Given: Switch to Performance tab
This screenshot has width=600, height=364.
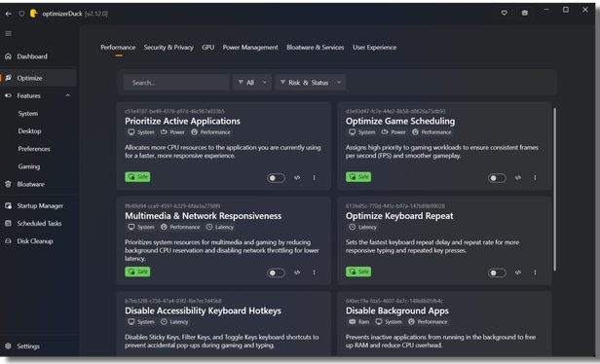Looking at the screenshot, I should coord(118,48).
